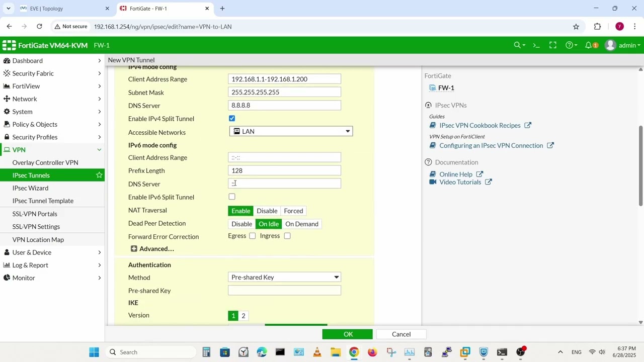The image size is (644, 362).
Task: Open the Online Help link
Action: 456,174
